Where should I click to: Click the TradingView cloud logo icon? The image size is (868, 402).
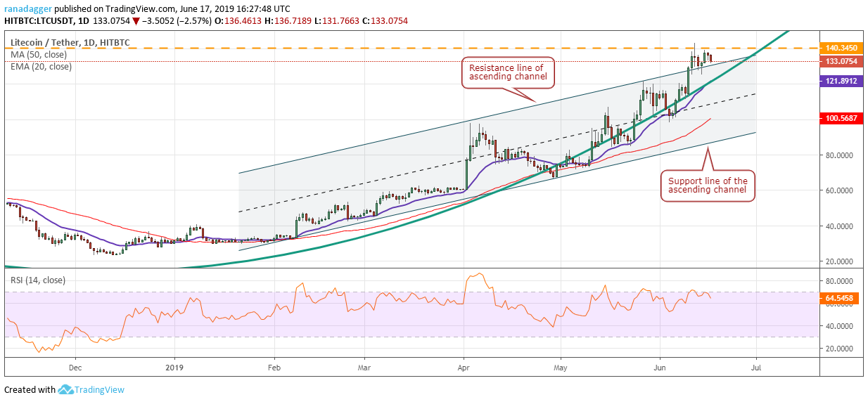pyautogui.click(x=65, y=389)
